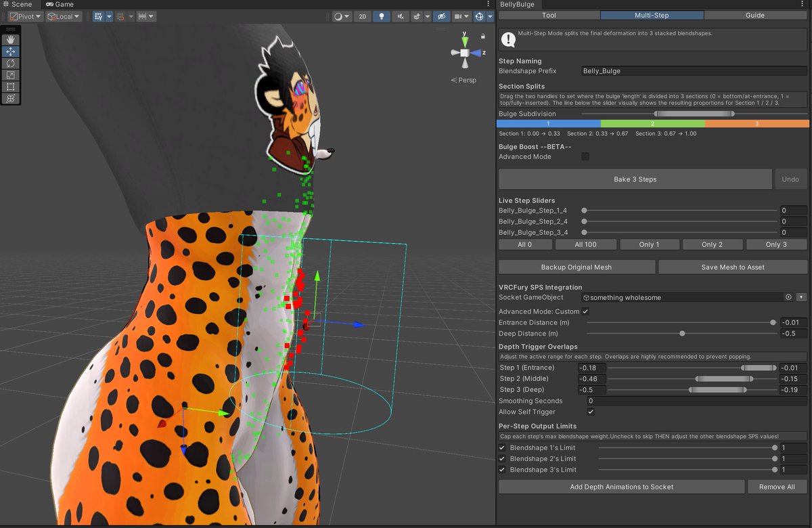Image resolution: width=812 pixels, height=528 pixels.
Task: Click the snap increment icon
Action: click(142, 16)
